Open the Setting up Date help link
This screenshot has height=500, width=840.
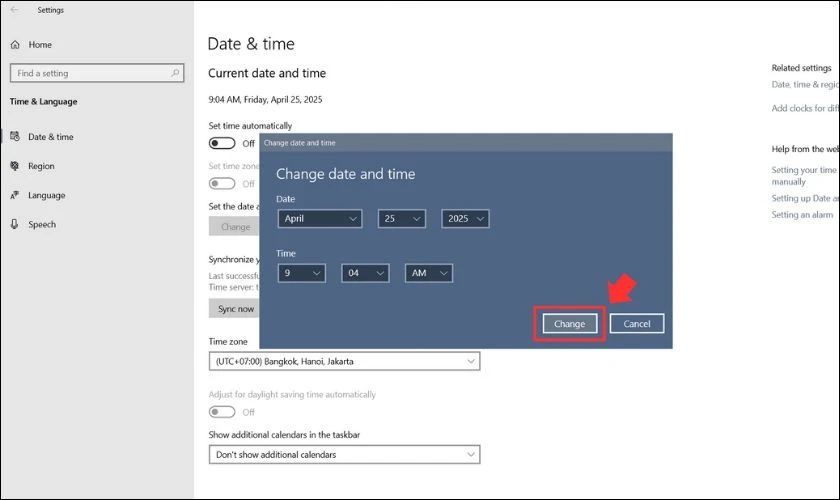pyautogui.click(x=805, y=198)
